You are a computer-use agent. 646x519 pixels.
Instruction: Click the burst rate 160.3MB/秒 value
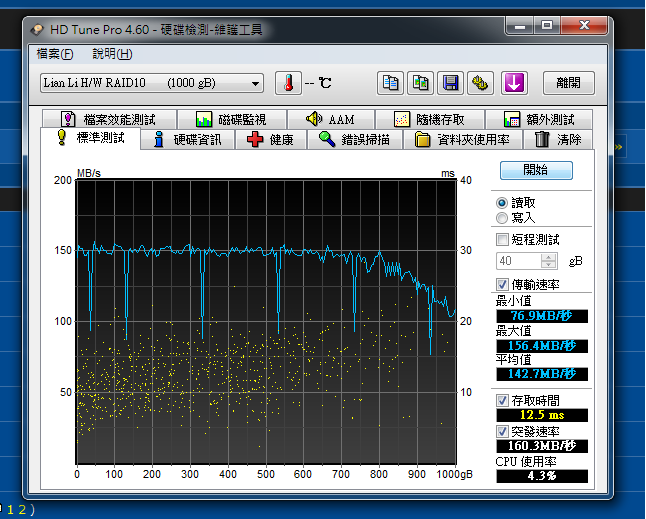click(542, 446)
